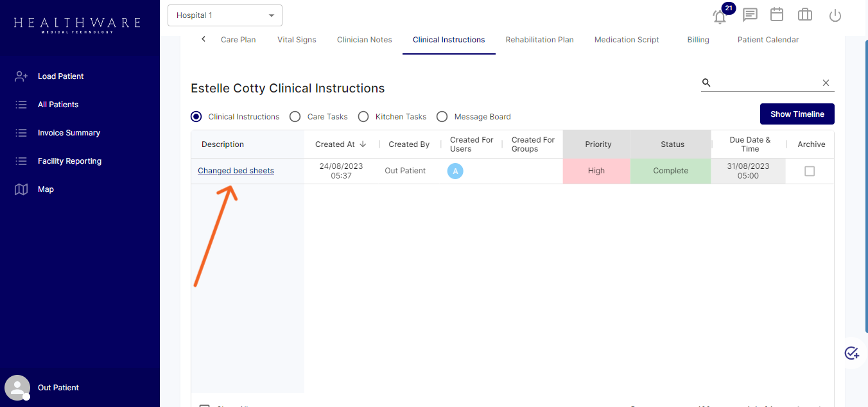
Task: Open the chat messages icon
Action: [x=749, y=15]
